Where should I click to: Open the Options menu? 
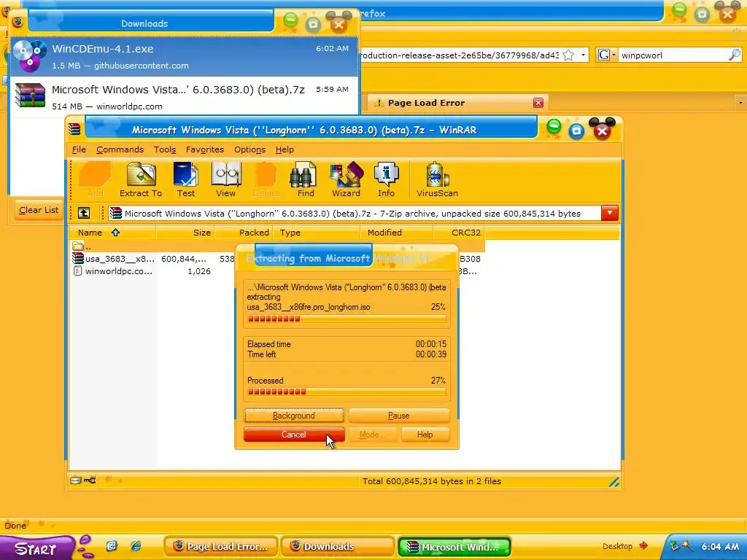(x=249, y=149)
